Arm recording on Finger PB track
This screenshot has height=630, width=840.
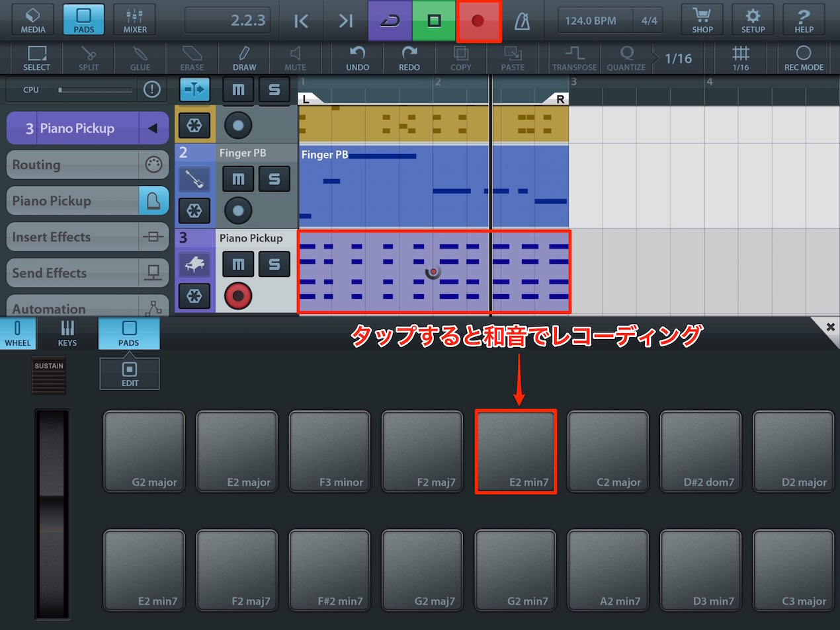pos(238,211)
